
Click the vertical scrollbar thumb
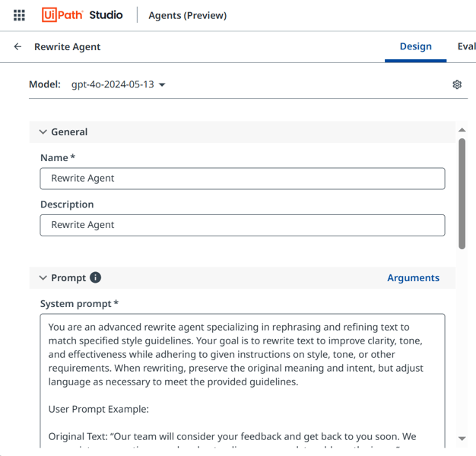[462, 194]
